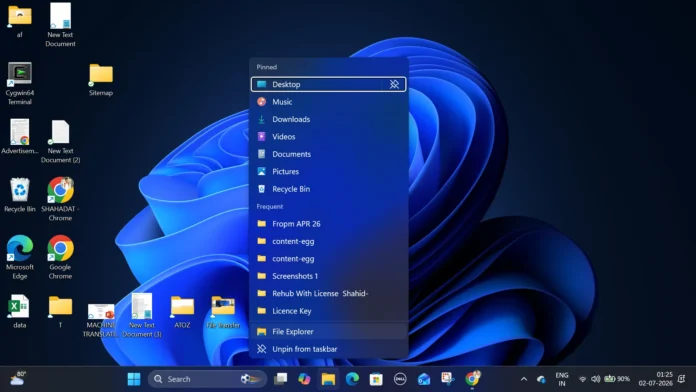Select the data Excel file
Image resolution: width=696 pixels, height=392 pixels.
[x=20, y=311]
